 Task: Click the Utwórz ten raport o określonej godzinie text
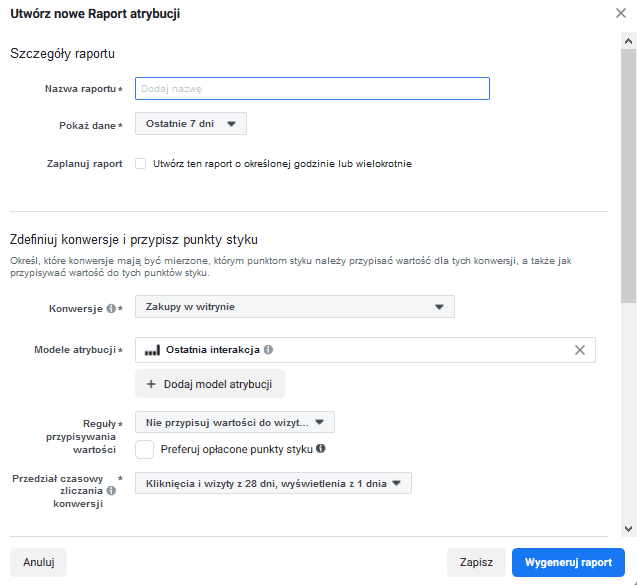282,164
